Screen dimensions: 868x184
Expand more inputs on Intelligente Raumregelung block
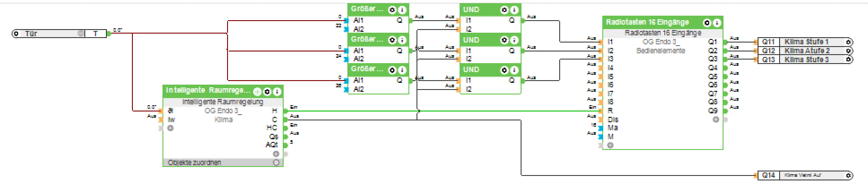pyautogui.click(x=171, y=128)
